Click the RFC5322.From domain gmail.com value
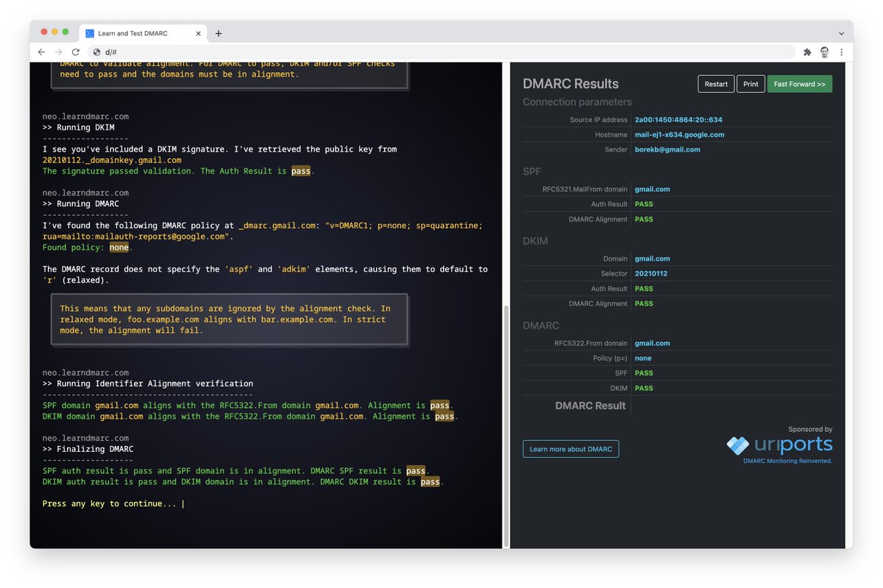The width and height of the screenshot is (883, 588). pos(653,343)
